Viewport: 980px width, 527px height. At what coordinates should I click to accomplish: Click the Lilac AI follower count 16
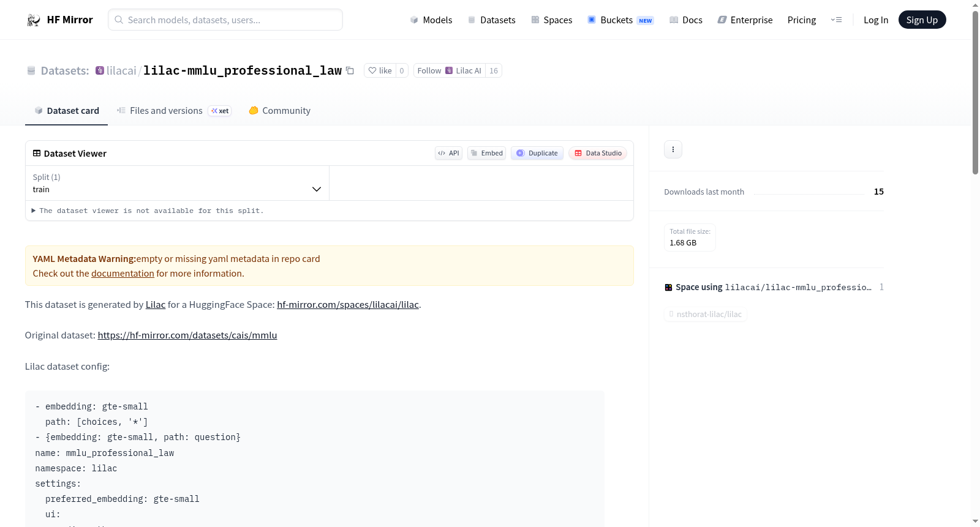pyautogui.click(x=494, y=70)
